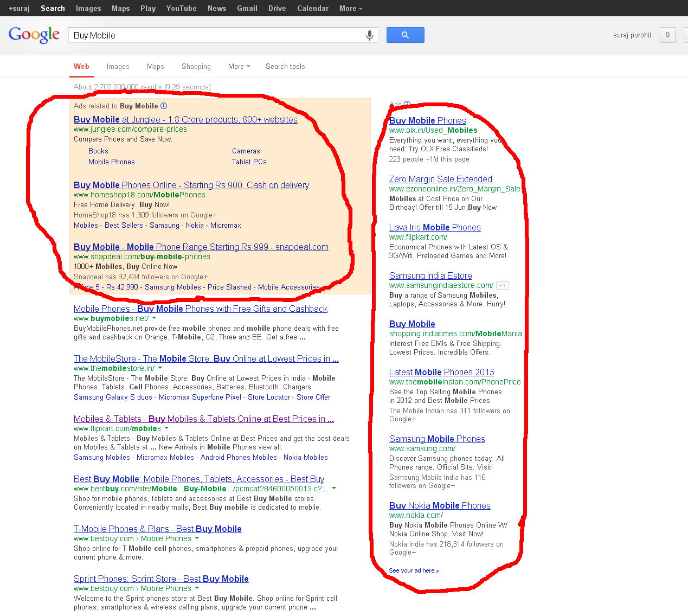Open YouTube from top black bar
Screen dimensions: 688x616
(x=181, y=8)
